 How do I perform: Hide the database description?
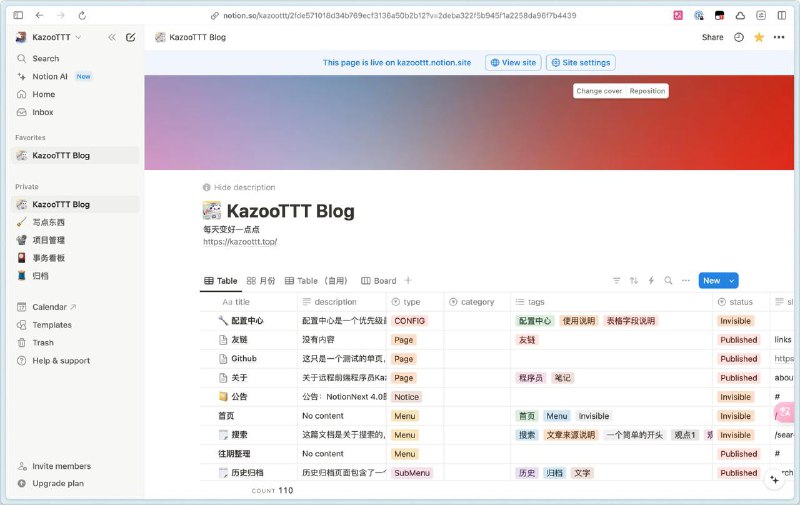239,187
